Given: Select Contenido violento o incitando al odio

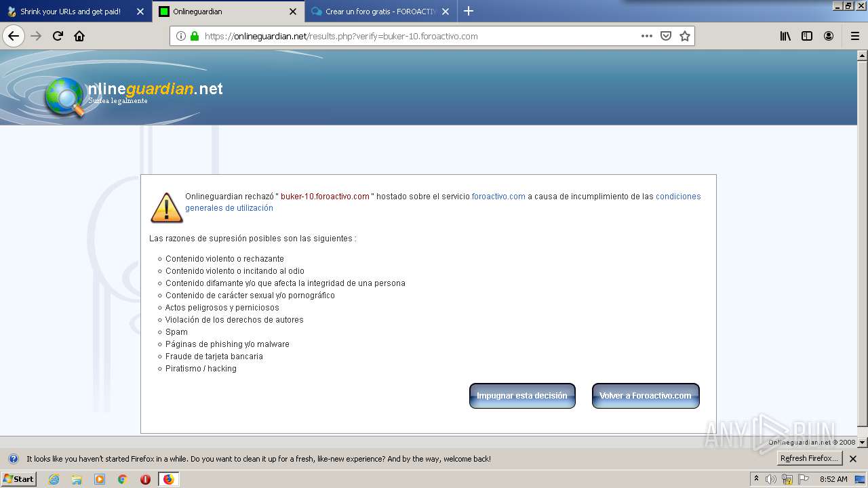Looking at the screenshot, I should 235,271.
